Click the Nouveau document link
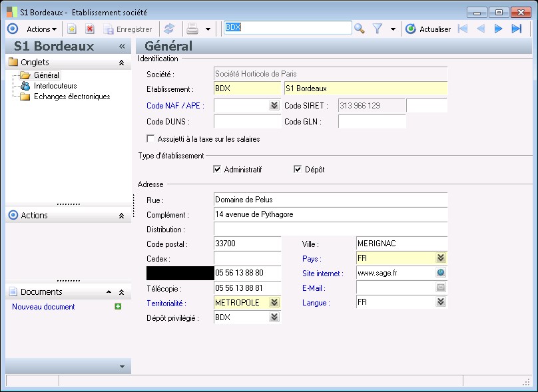Image resolution: width=538 pixels, height=392 pixels. [x=43, y=307]
